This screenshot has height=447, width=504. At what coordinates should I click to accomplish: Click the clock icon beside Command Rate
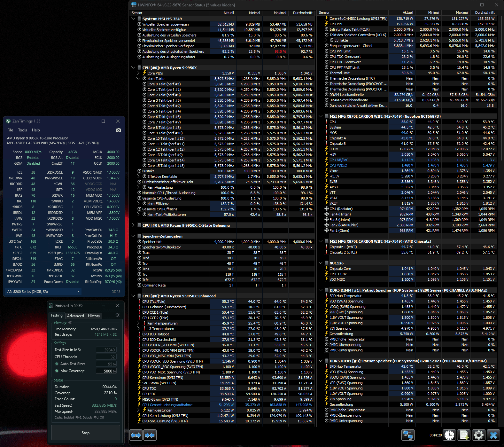(x=139, y=285)
